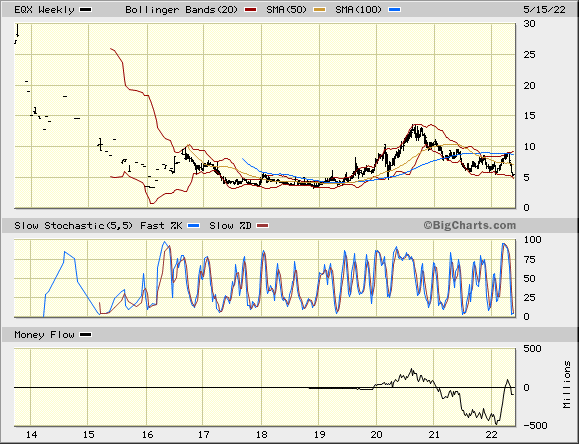Click the Fast %K blue legend swatch

click(x=193, y=225)
